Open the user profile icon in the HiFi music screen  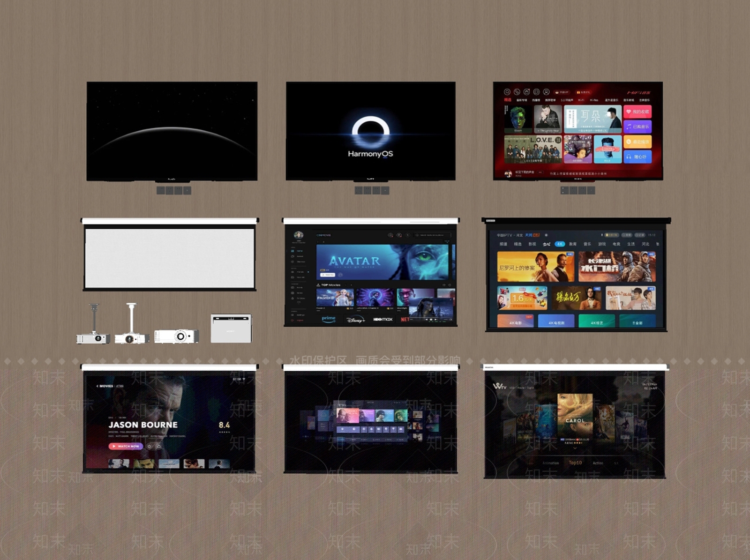[x=546, y=92]
